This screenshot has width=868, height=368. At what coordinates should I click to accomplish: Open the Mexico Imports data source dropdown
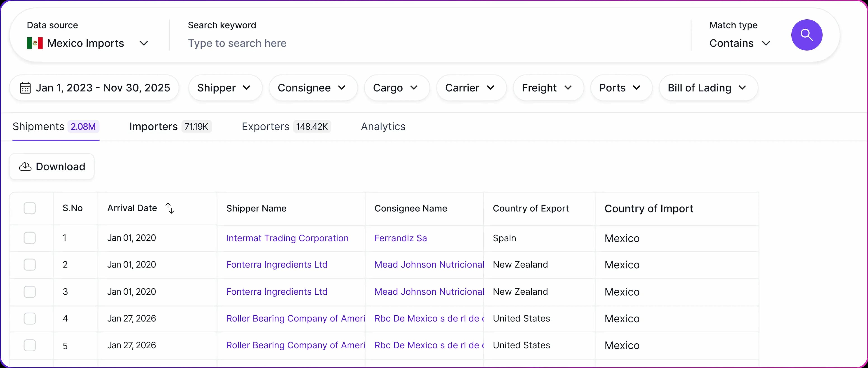[x=88, y=43]
